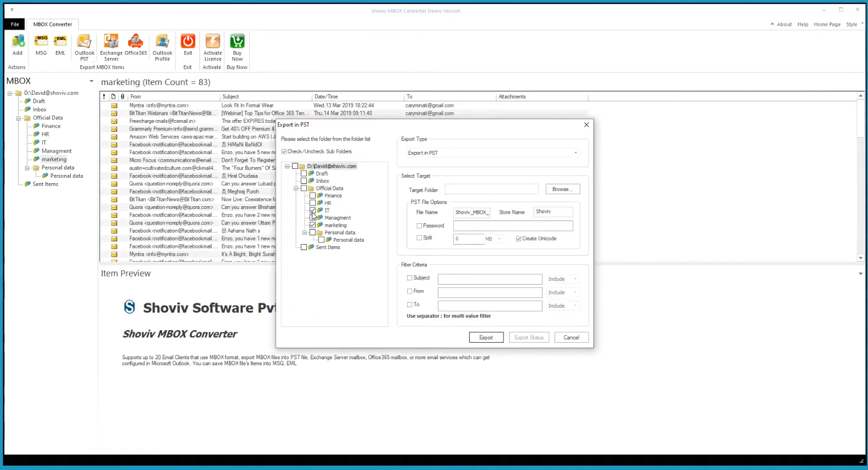This screenshot has width=868, height=470.
Task: Toggle Check/Uncheck Sub Folders checkbox
Action: pos(284,152)
